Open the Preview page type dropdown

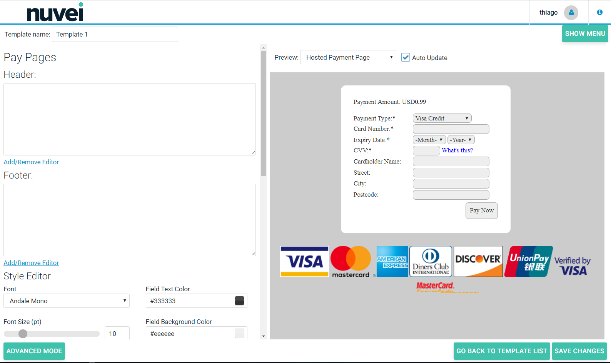coord(348,57)
